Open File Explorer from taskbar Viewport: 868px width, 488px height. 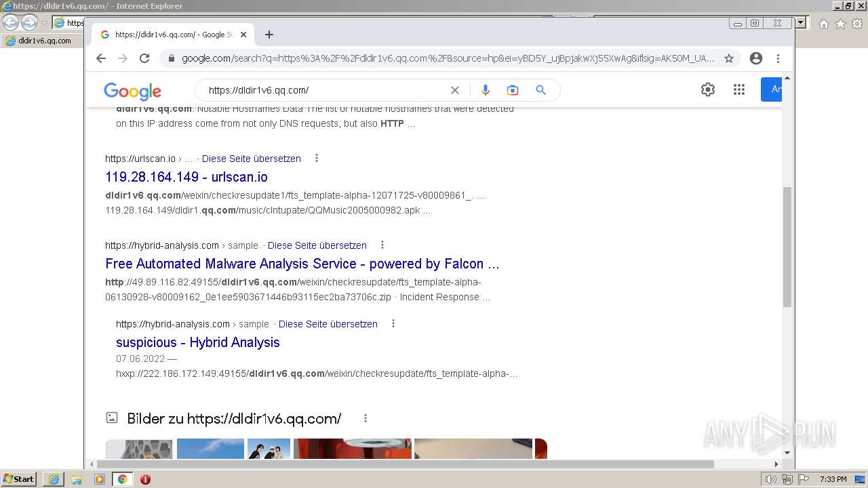(77, 479)
